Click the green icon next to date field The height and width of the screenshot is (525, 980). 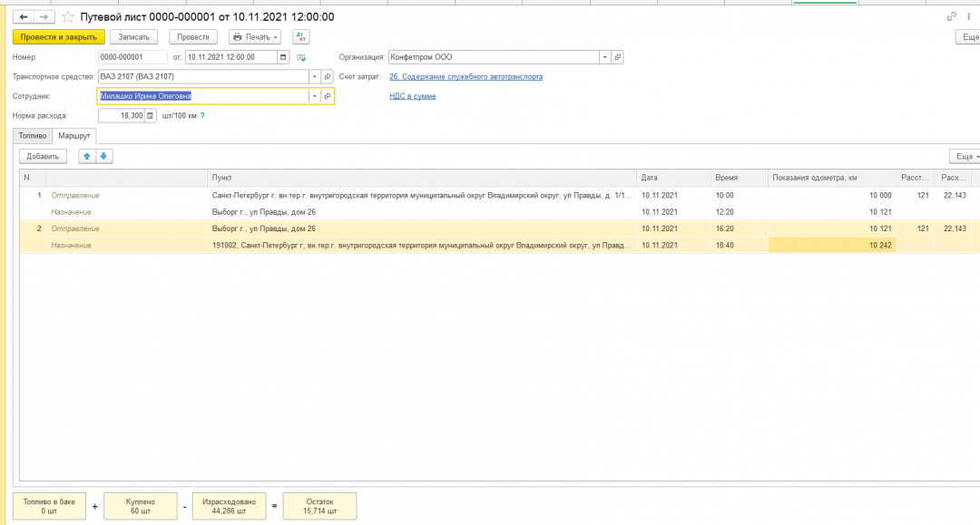[301, 57]
